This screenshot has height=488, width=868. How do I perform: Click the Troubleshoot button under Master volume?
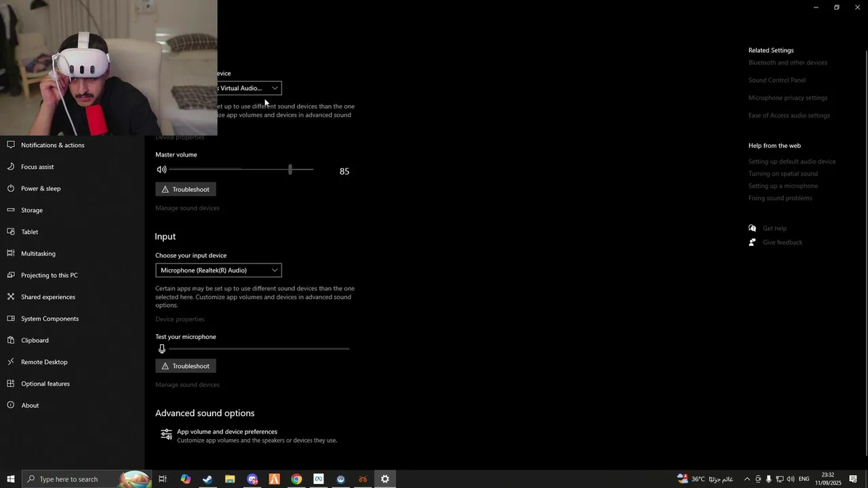pyautogui.click(x=186, y=189)
